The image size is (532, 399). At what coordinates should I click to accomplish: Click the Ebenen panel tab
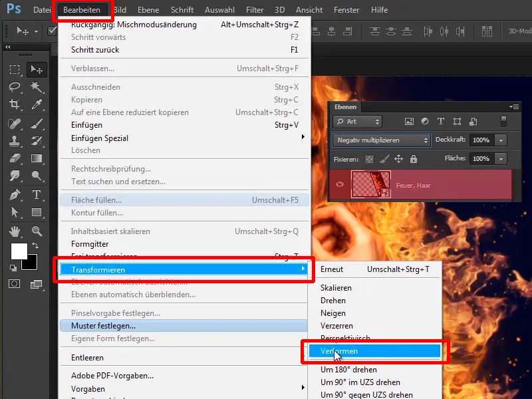[345, 107]
